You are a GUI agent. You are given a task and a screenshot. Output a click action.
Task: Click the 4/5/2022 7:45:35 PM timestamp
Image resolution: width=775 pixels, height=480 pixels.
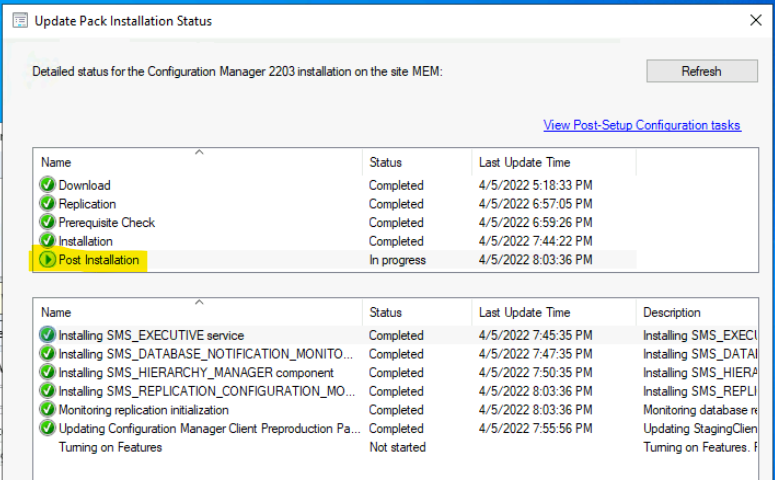point(535,335)
